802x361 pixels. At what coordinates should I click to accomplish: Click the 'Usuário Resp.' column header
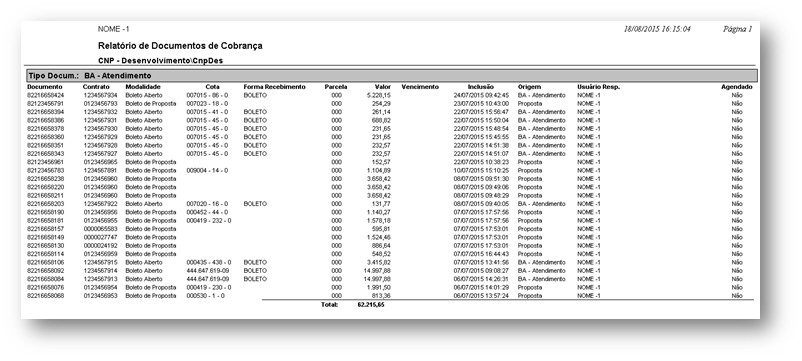pyautogui.click(x=598, y=87)
